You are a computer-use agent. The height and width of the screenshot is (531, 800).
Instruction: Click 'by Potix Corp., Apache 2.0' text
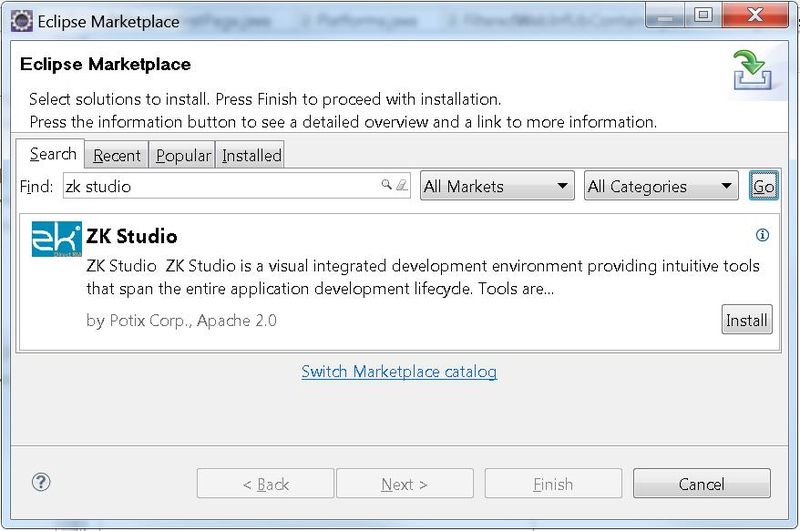click(x=182, y=320)
